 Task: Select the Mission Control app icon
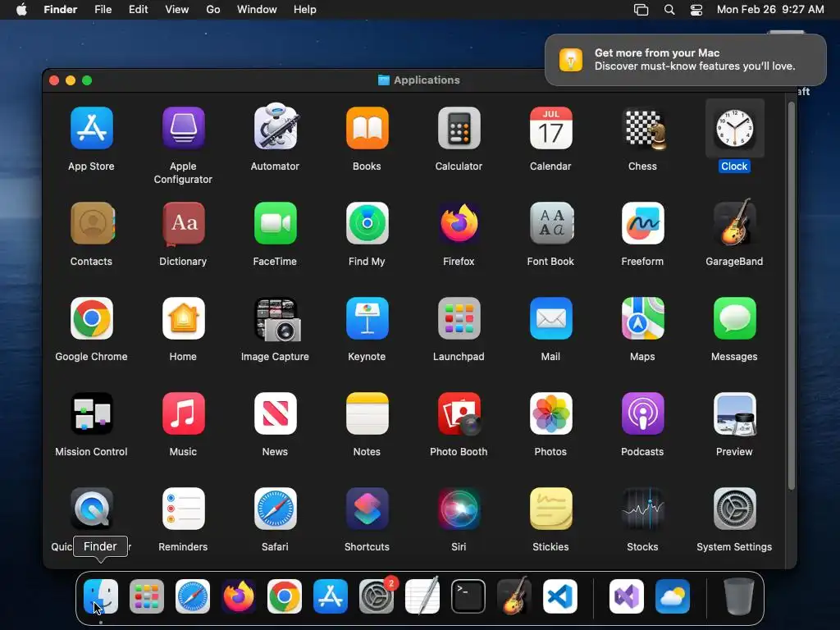[x=92, y=413]
